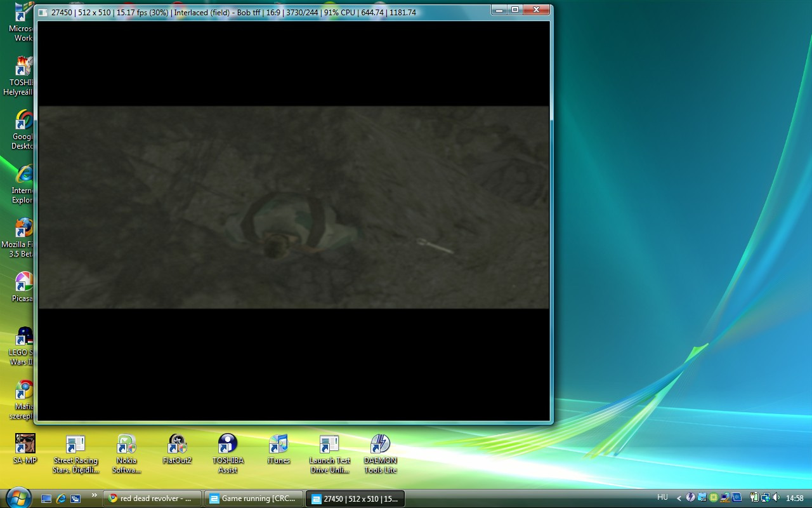Image resolution: width=812 pixels, height=508 pixels.
Task: Open the Mafia szereplők Chrome shortcut
Action: (x=22, y=400)
